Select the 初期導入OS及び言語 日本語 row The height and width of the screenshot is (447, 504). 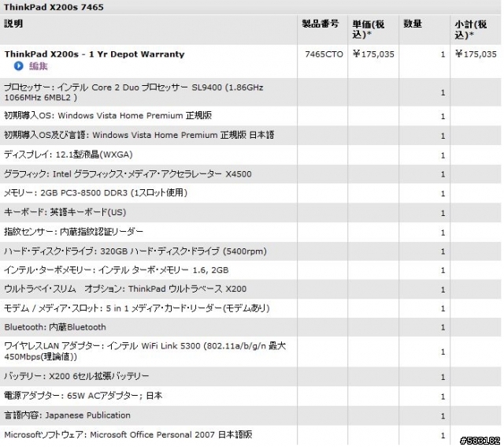pos(250,136)
